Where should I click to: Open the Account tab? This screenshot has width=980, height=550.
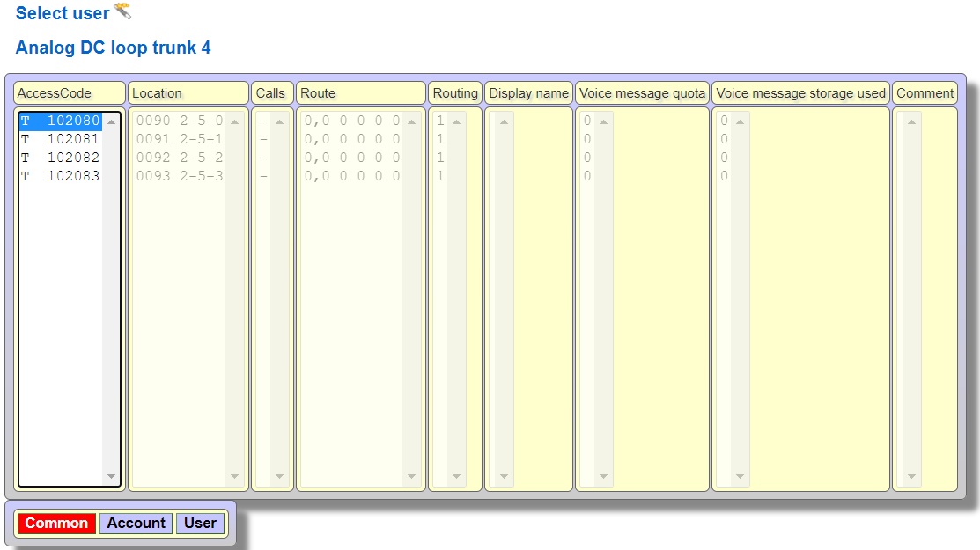click(x=136, y=524)
